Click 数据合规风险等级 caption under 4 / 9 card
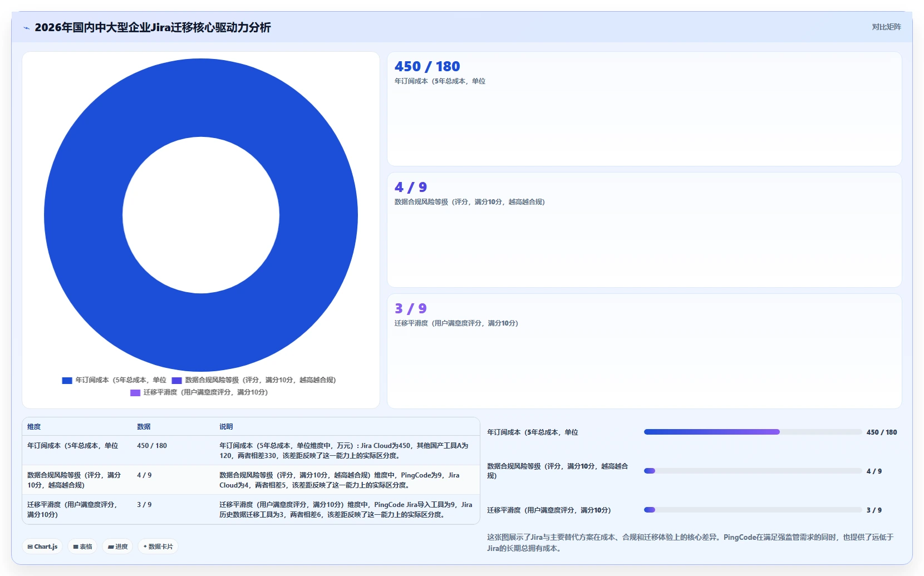The image size is (924, 576). (469, 202)
